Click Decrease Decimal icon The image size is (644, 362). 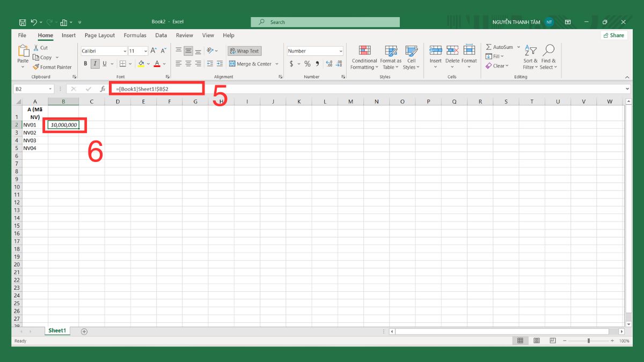coord(340,63)
